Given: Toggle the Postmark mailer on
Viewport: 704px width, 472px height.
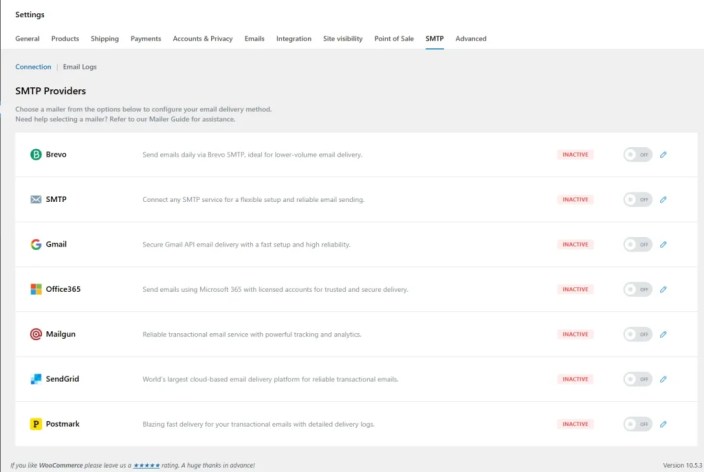Looking at the screenshot, I should (x=638, y=424).
